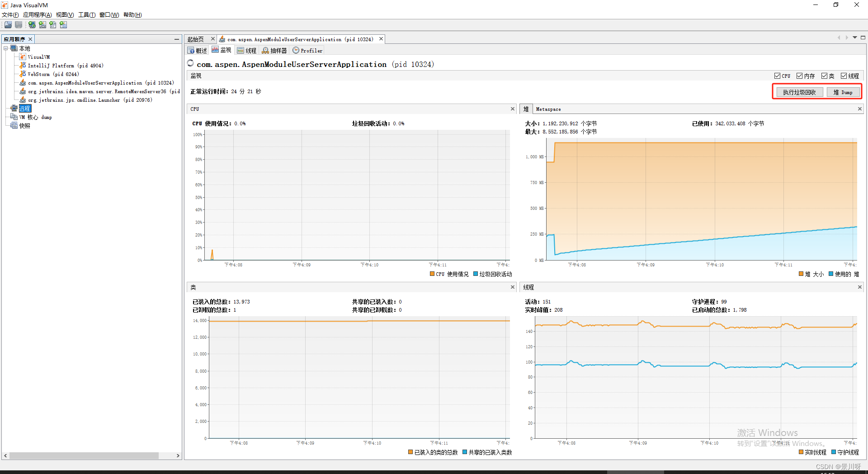This screenshot has width=868, height=474.
Task: Click the 本地 computer icon in the tree
Action: tap(14, 48)
